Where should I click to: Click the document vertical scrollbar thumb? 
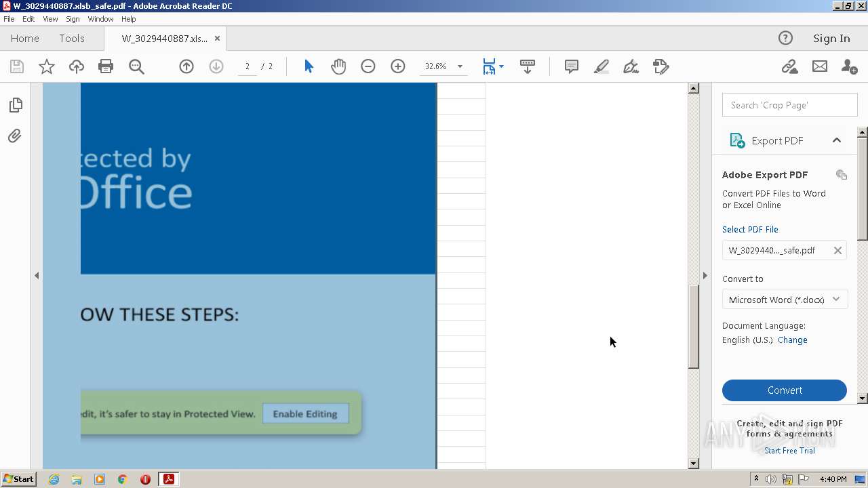[693, 327]
